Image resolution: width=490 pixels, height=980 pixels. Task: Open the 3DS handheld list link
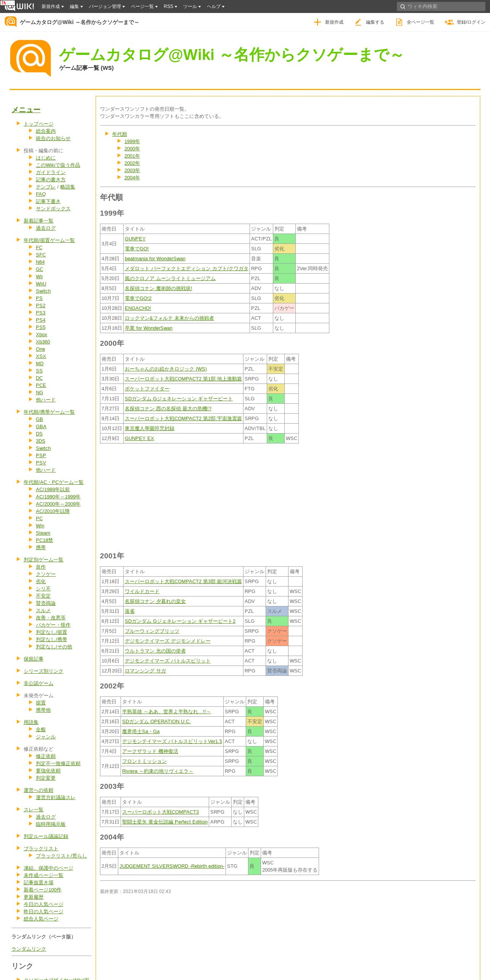click(40, 441)
